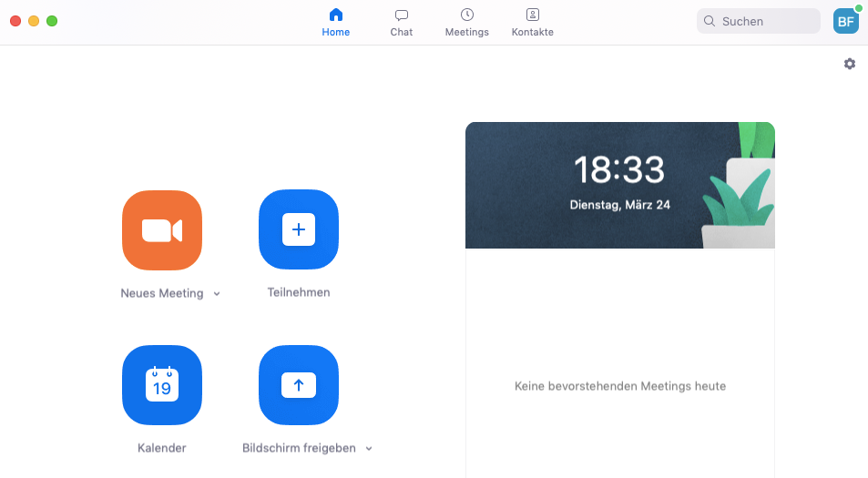The width and height of the screenshot is (868, 478).
Task: Click the Teilnehmen label
Action: click(299, 292)
